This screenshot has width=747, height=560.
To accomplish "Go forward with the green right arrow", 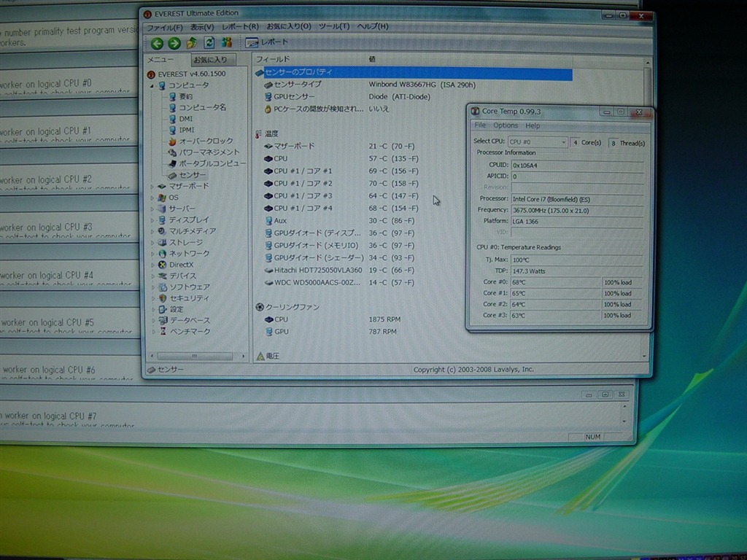I will (174, 43).
